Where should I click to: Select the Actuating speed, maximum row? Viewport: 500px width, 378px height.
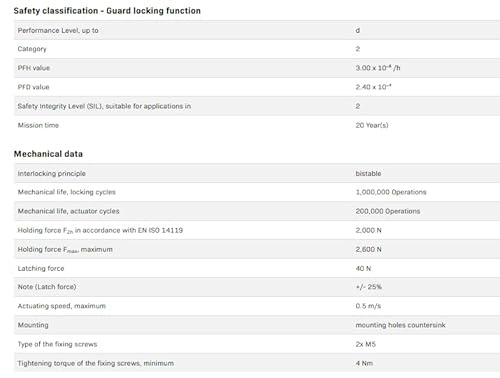tap(257, 306)
